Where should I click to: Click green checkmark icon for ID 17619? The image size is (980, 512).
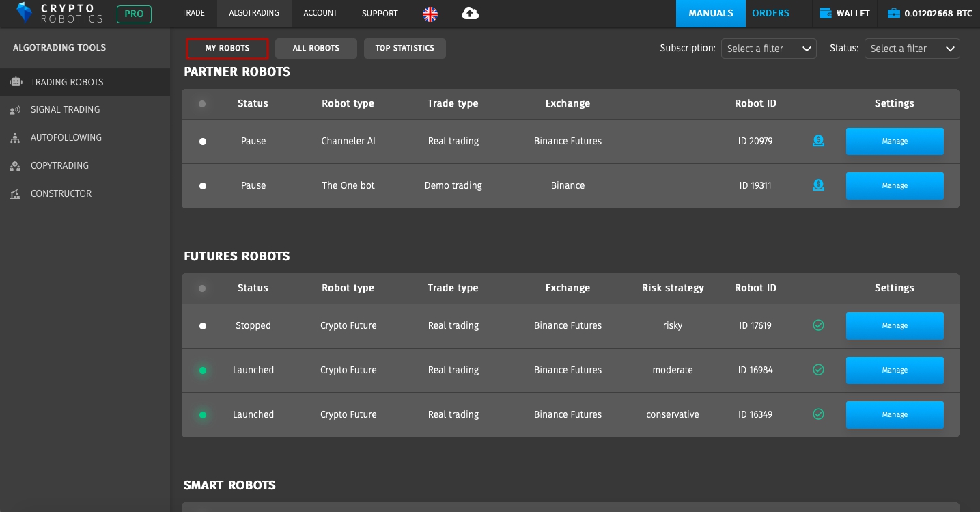click(818, 325)
